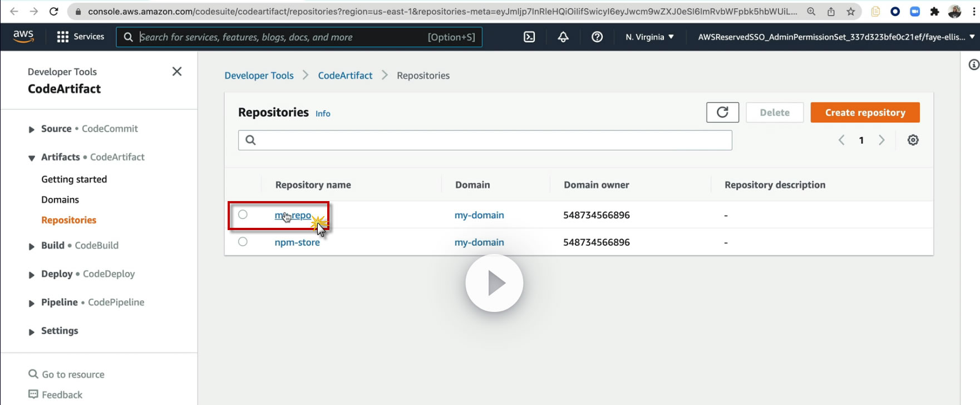
Task: Click the Go to resource search icon
Action: point(33,374)
